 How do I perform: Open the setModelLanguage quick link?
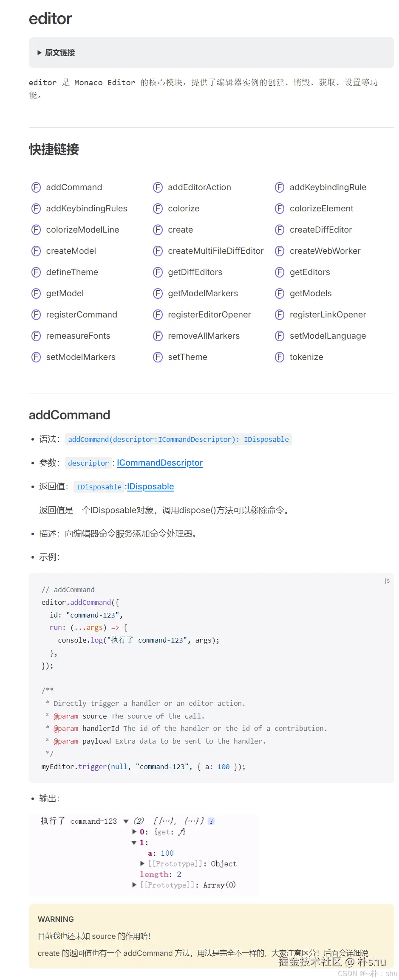click(328, 336)
